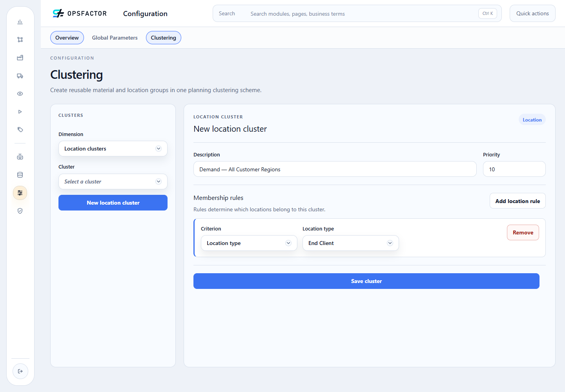Open the bar chart analytics sidebar icon
The image size is (565, 392).
point(20,22)
